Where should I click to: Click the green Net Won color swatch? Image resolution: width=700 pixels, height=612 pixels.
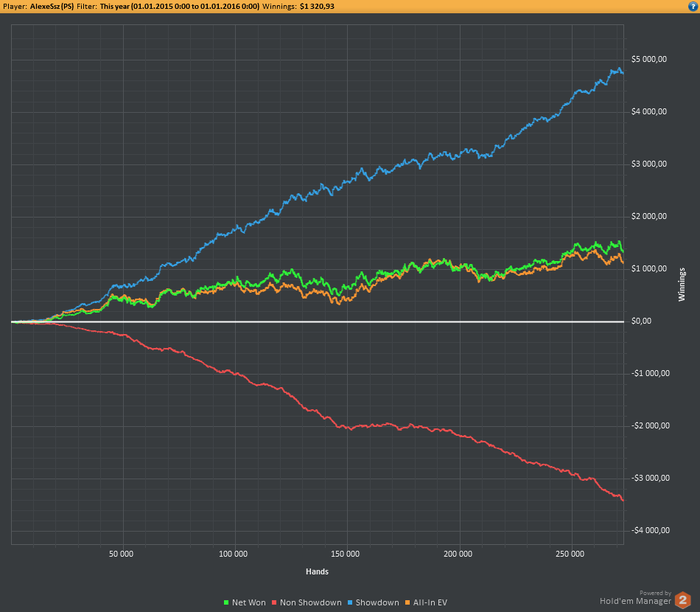[x=226, y=603]
